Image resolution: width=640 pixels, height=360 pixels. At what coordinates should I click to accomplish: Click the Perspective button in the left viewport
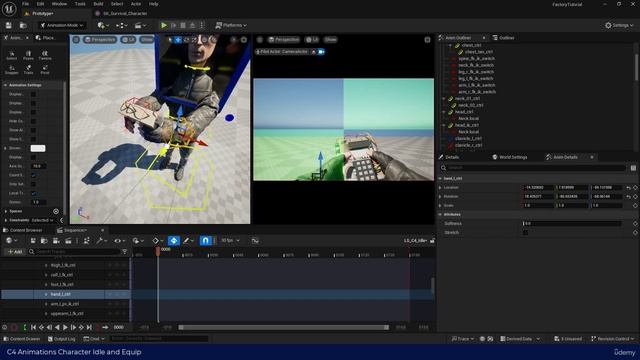click(x=100, y=40)
